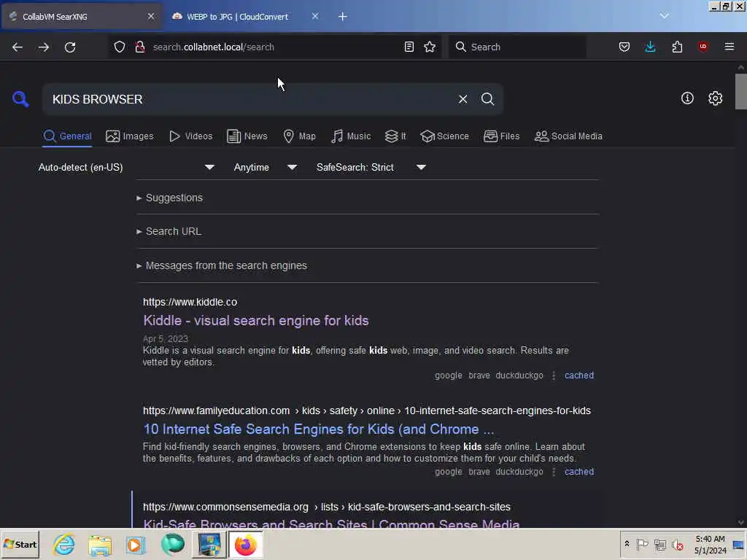Click the address bar URL
Screen dimensions: 747x560
(214, 47)
